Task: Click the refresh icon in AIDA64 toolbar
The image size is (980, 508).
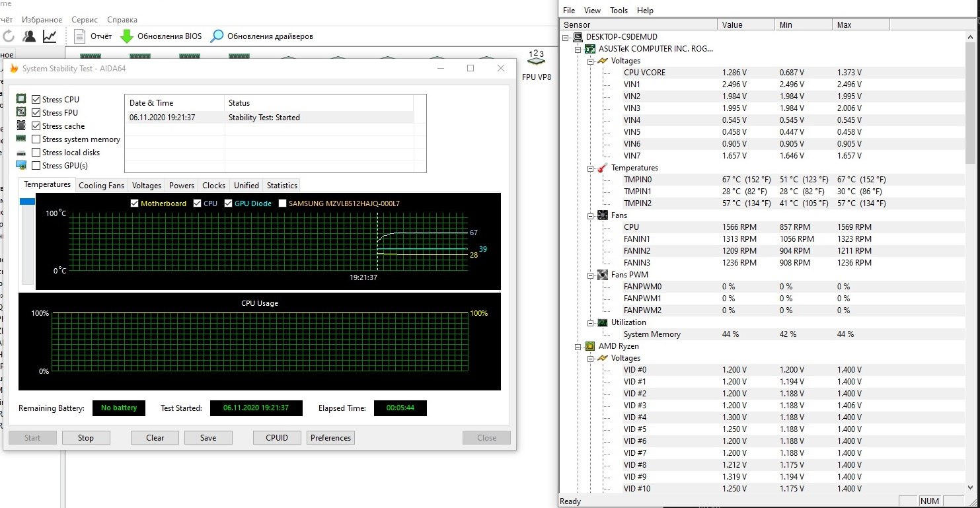Action: (9, 36)
